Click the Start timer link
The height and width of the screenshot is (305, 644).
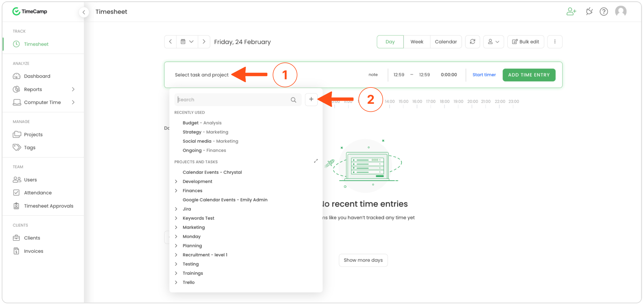point(484,75)
